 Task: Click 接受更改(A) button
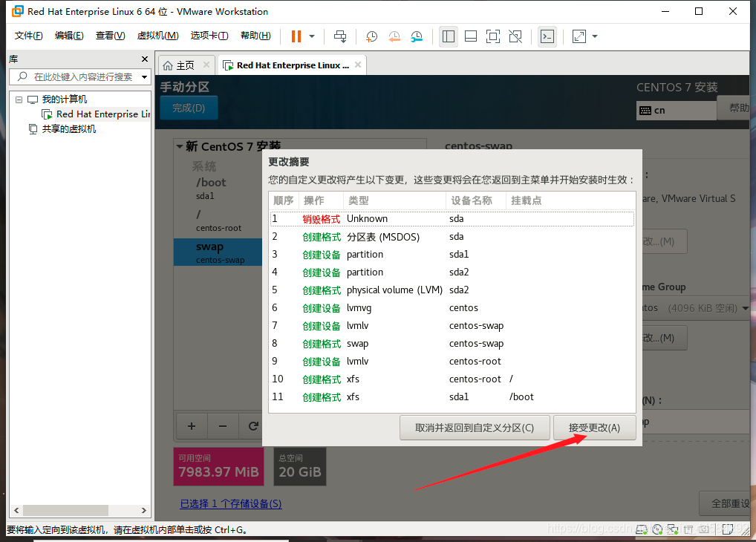[x=595, y=428]
